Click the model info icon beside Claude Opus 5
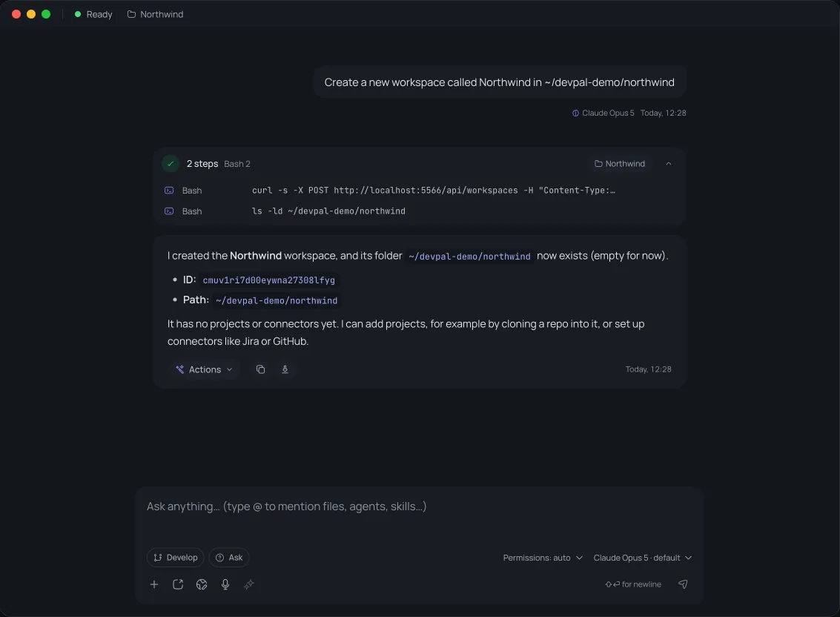This screenshot has height=617, width=840. click(x=575, y=113)
